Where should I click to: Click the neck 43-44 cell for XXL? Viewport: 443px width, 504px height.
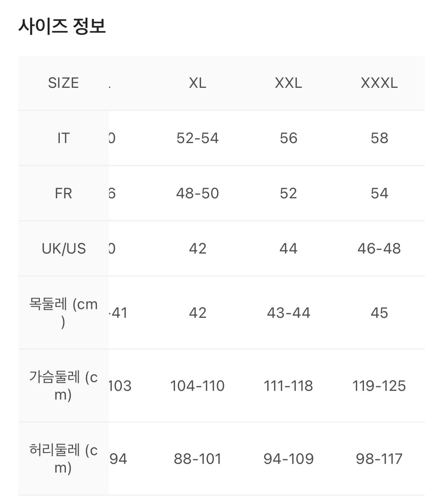pos(288,313)
